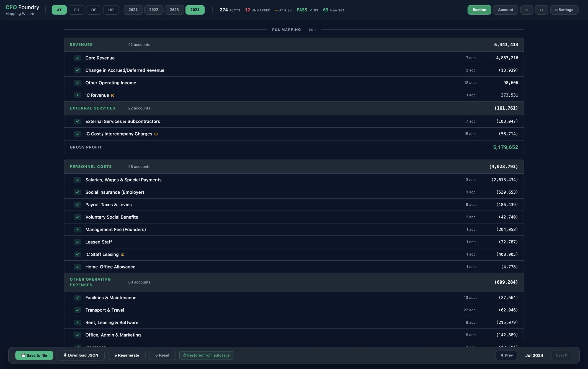Viewport: 588px width, 369px height.
Task: Click the expand-all grid icon in header
Action: [x=527, y=10]
